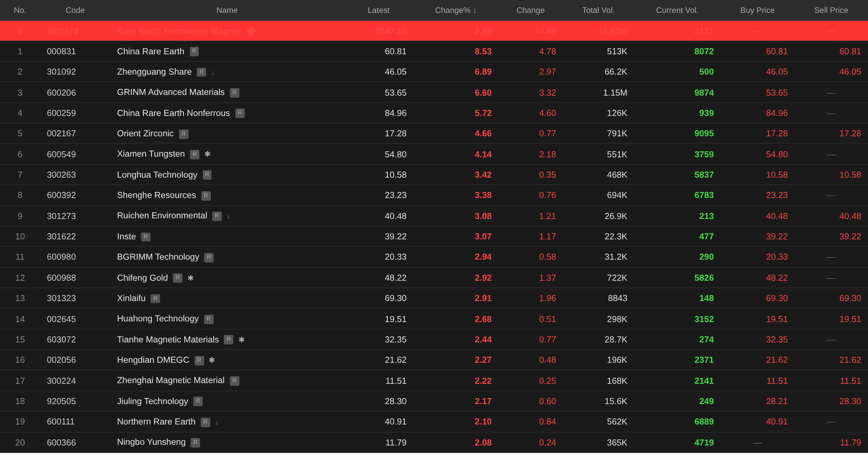Select the Hengdian DMEGC stock name

tap(153, 360)
